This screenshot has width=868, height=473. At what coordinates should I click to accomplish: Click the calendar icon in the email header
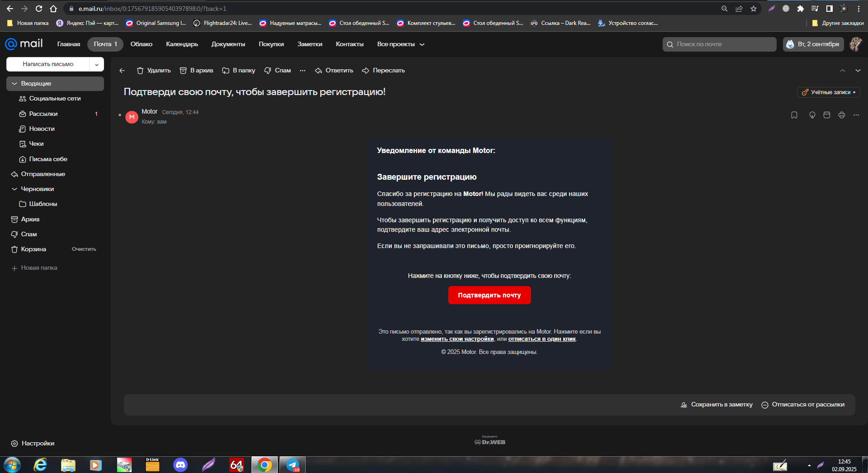coord(826,115)
